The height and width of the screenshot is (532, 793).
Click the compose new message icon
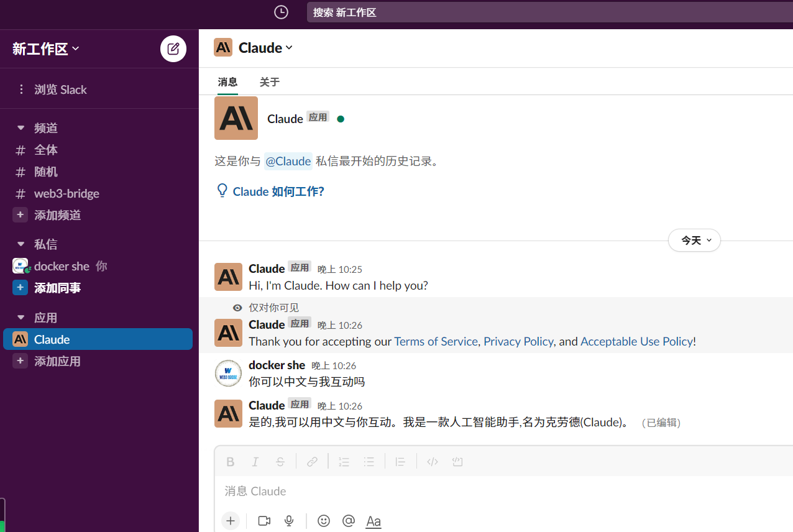click(173, 49)
